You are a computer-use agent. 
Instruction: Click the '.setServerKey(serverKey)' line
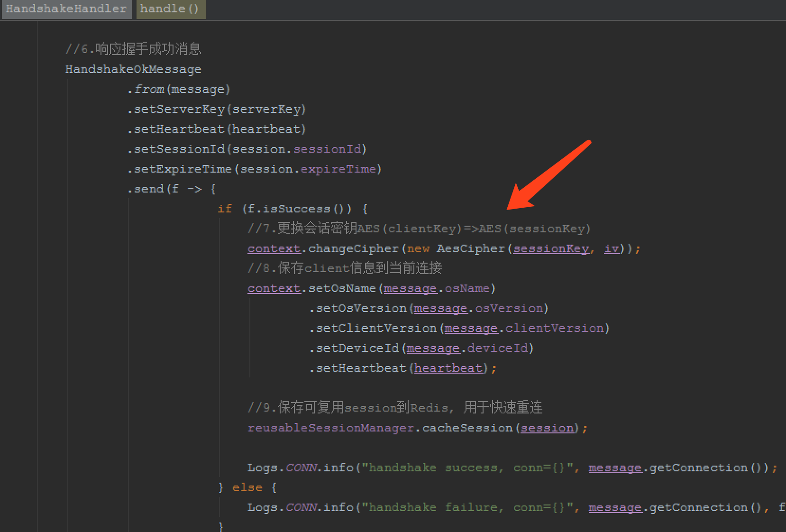click(217, 109)
